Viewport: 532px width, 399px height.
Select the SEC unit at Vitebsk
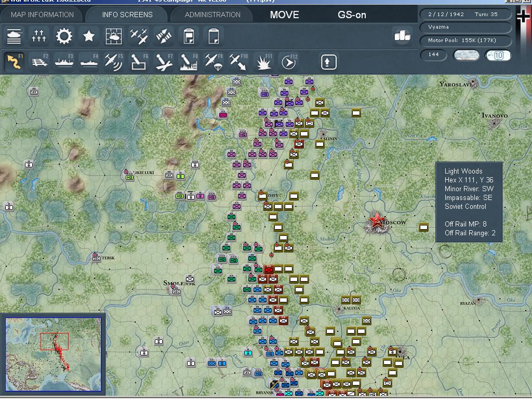pyautogui.click(x=96, y=258)
